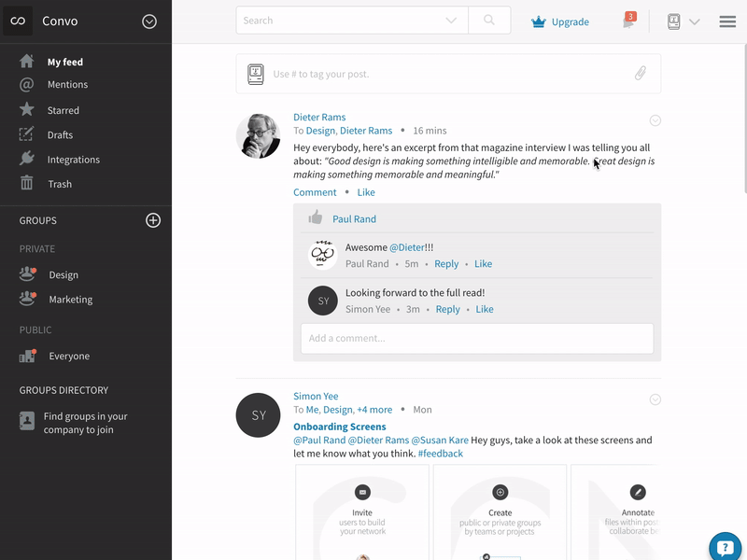Select Integrations in sidebar
Screen dimensions: 747x560
click(x=74, y=160)
